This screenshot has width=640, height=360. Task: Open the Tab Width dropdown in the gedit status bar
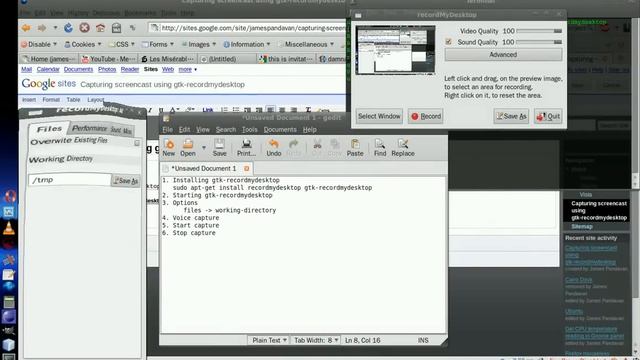(x=316, y=340)
